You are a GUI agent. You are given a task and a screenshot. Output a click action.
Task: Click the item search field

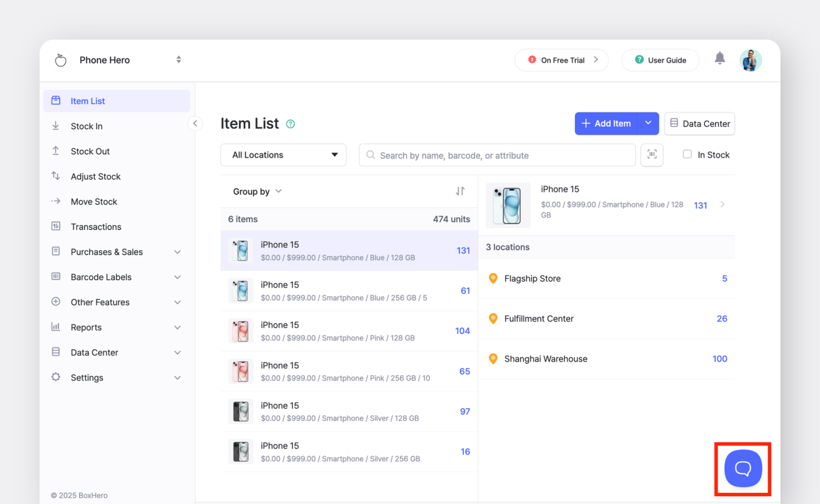pos(497,155)
